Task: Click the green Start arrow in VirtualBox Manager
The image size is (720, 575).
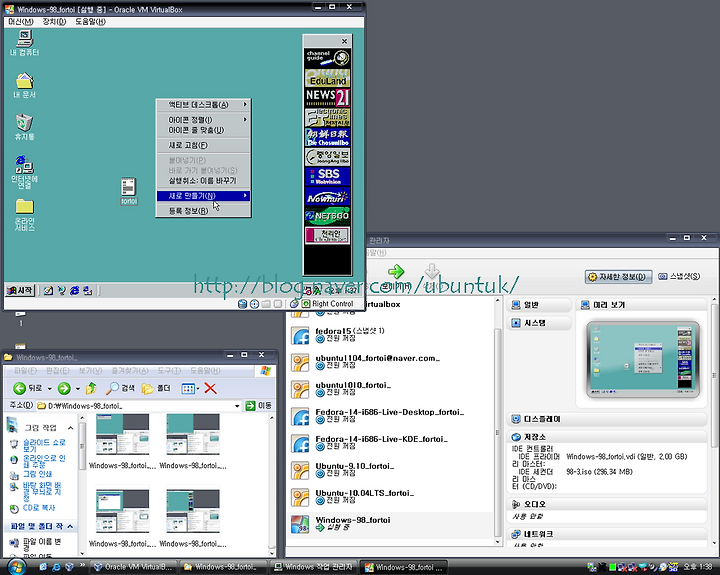Action: click(396, 271)
